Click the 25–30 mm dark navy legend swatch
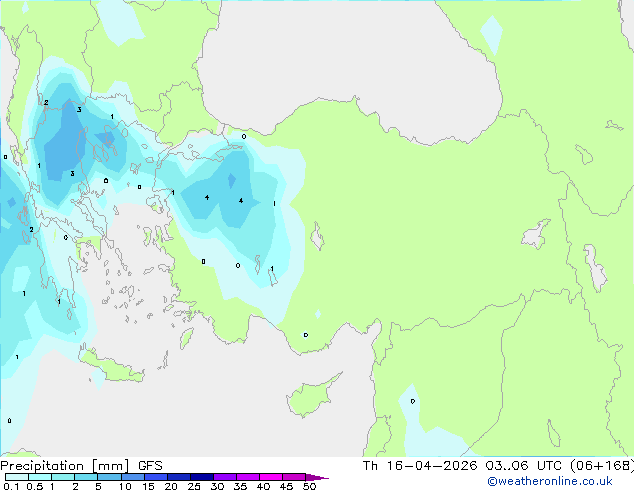Viewport: 634px width, 490px height. 201,477
